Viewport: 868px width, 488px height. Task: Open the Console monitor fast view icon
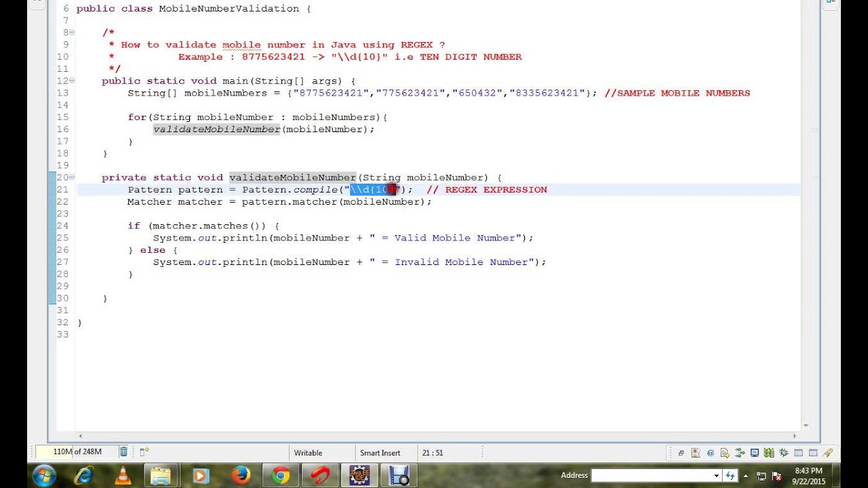coord(755,453)
